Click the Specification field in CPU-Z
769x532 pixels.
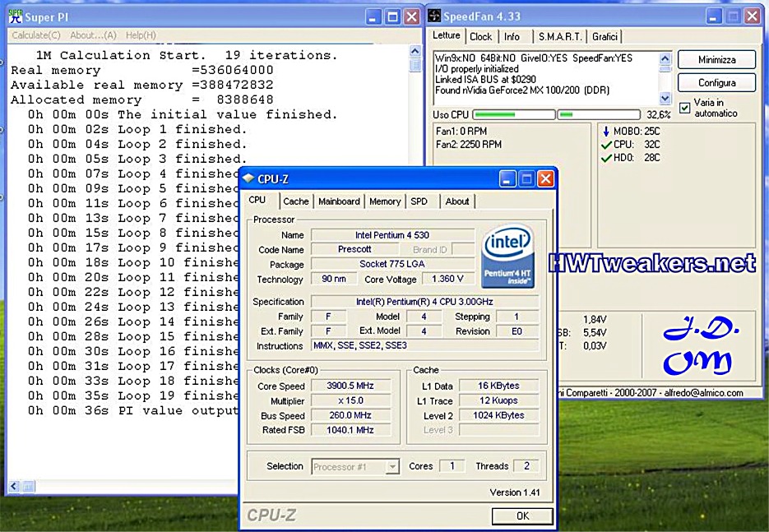click(424, 302)
